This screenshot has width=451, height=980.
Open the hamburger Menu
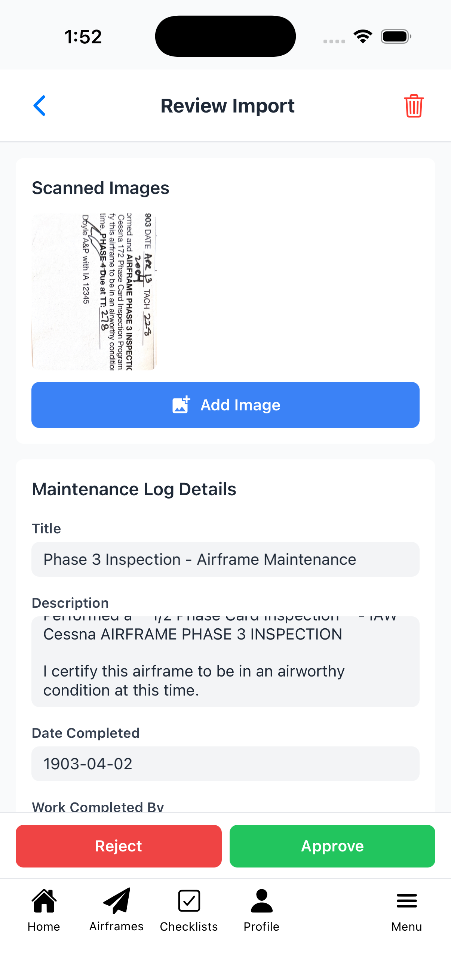click(406, 909)
